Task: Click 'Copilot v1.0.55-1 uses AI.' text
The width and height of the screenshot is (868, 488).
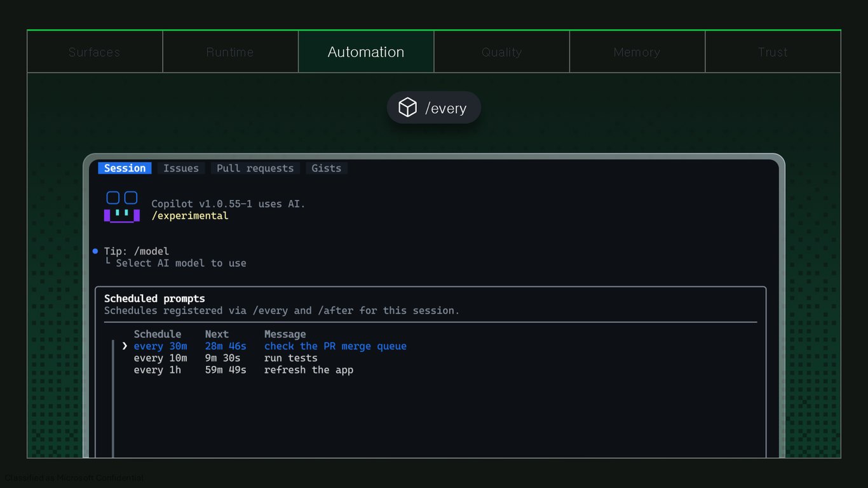Action: point(228,204)
